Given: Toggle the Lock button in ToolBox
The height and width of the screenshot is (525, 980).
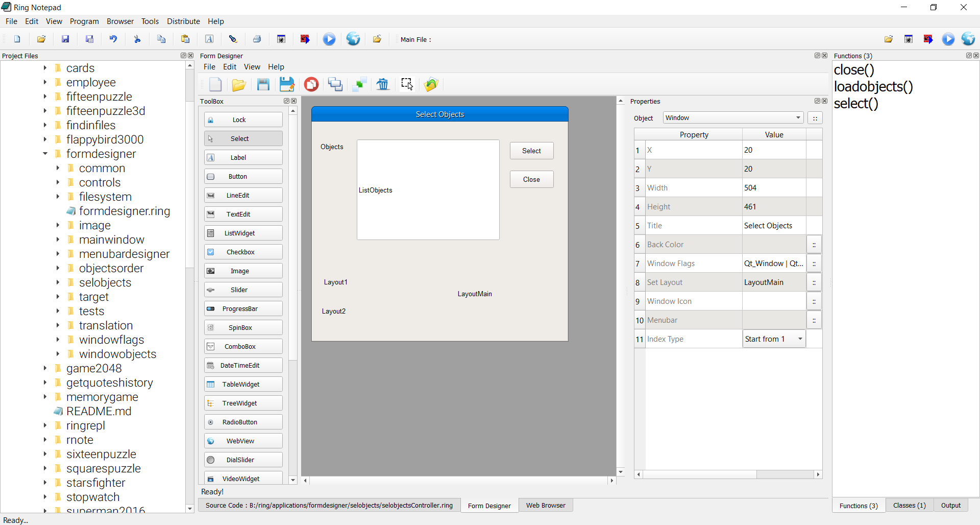Looking at the screenshot, I should coord(243,120).
